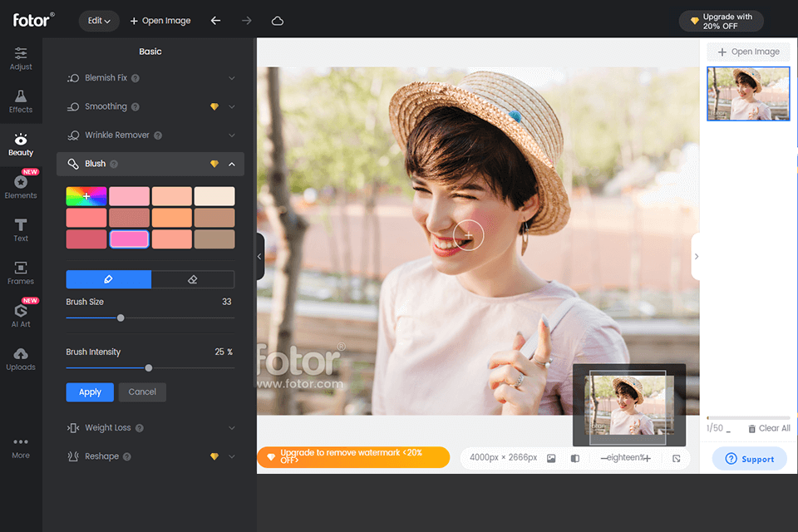Expand the Smoothing section

pos(232,107)
